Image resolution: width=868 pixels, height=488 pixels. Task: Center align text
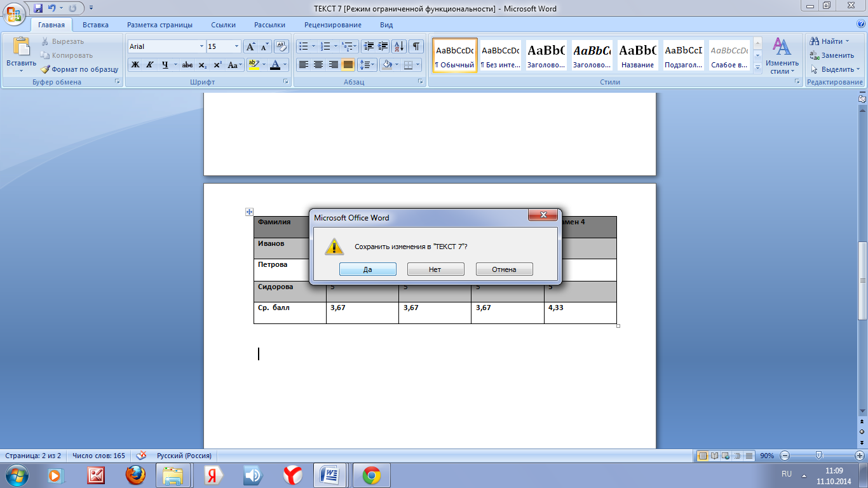[x=318, y=65]
